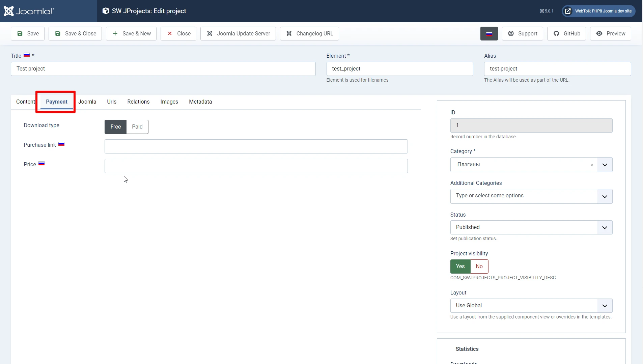Expand Additional Categories dropdown arrow
The image size is (643, 364).
pos(605,196)
